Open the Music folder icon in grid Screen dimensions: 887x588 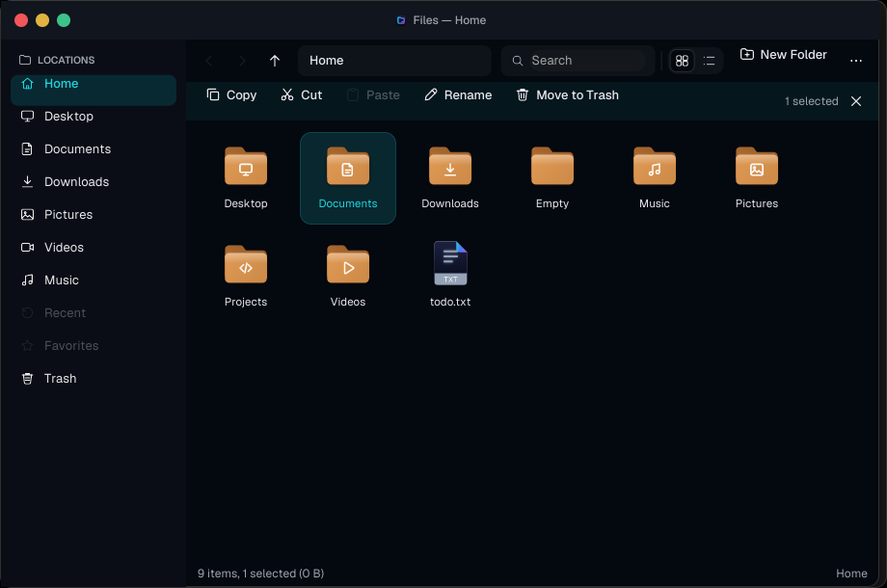(655, 166)
